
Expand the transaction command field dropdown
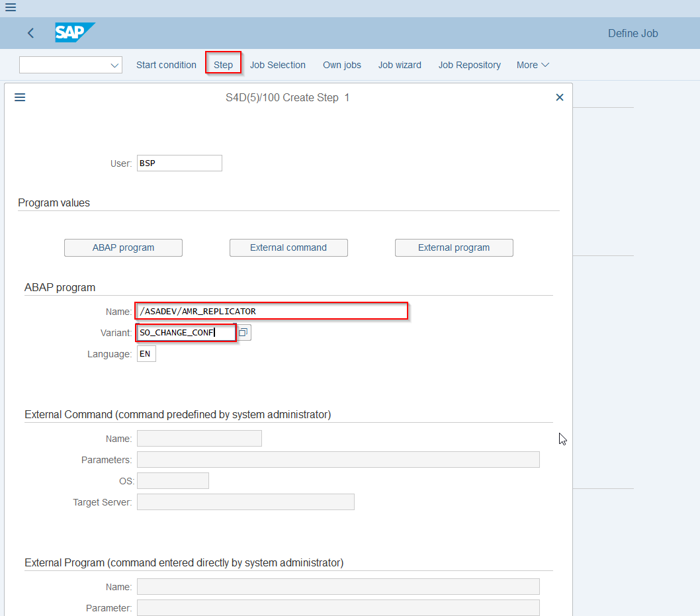click(114, 65)
